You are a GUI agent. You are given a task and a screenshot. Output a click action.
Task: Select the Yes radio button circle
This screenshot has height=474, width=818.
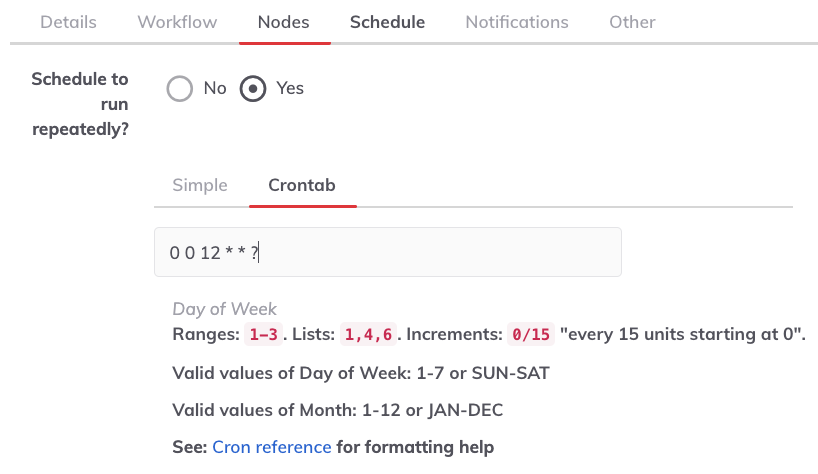tap(253, 89)
